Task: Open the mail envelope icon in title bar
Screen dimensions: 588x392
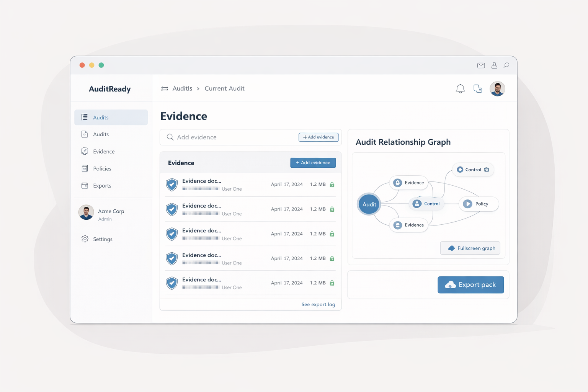Action: click(481, 65)
